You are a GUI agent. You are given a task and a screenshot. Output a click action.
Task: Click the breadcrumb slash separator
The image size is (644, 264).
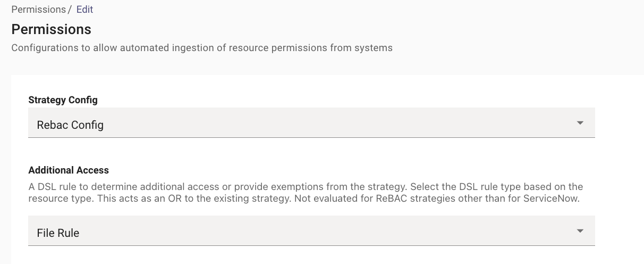(70, 10)
